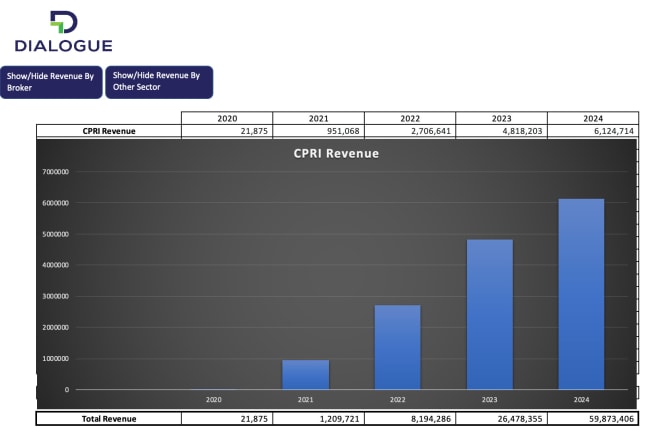
Task: Select the 2020 column header cell
Action: [227, 118]
